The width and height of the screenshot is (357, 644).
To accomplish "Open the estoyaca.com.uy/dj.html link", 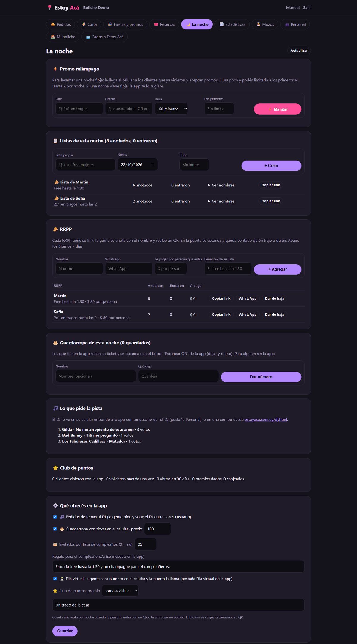I will point(266,420).
